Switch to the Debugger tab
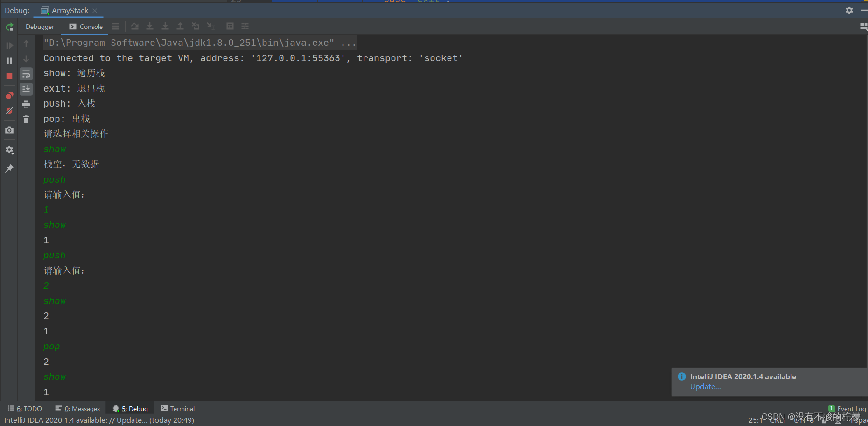Screen dimensions: 868x426 [x=40, y=27]
